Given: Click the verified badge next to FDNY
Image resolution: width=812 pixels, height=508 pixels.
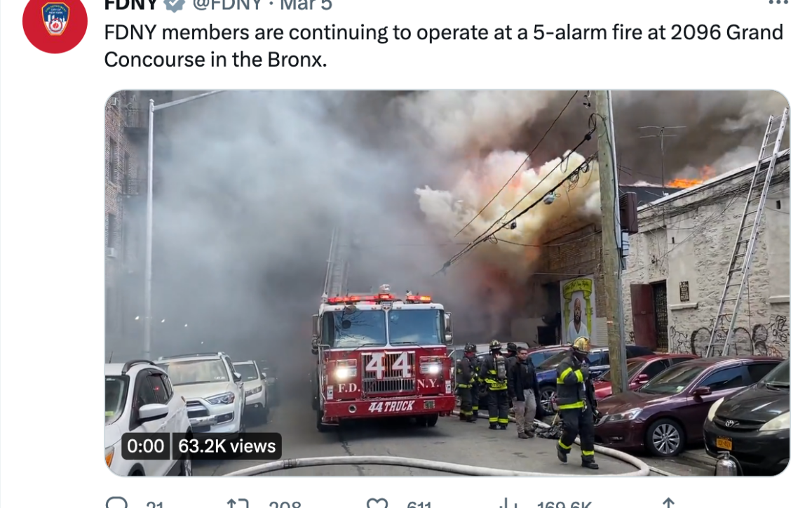Looking at the screenshot, I should 175,5.
